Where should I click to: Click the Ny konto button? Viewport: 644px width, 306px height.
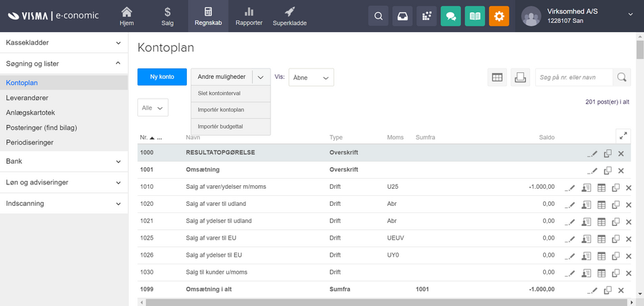tap(162, 77)
